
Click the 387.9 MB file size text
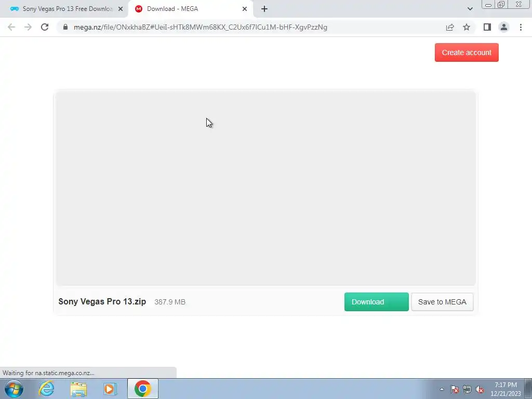(x=170, y=302)
